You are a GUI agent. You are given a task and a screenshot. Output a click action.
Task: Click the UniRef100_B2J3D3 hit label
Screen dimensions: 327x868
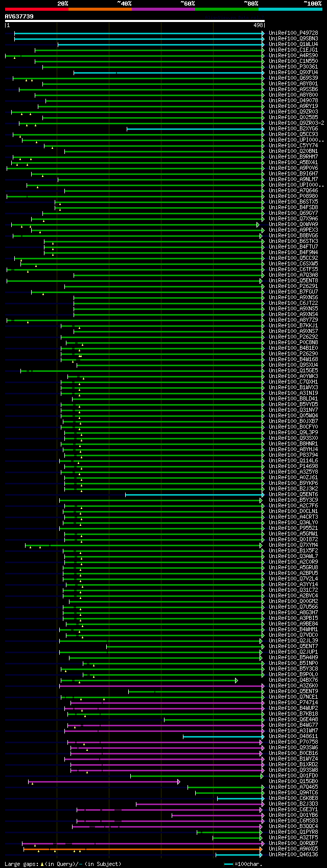pyautogui.click(x=293, y=804)
